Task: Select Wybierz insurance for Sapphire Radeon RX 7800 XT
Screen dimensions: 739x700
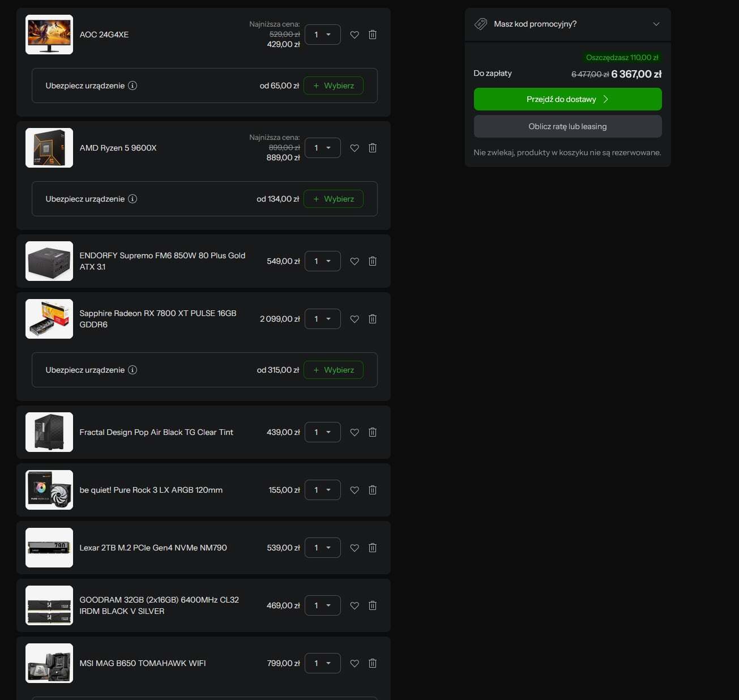Action: (334, 370)
